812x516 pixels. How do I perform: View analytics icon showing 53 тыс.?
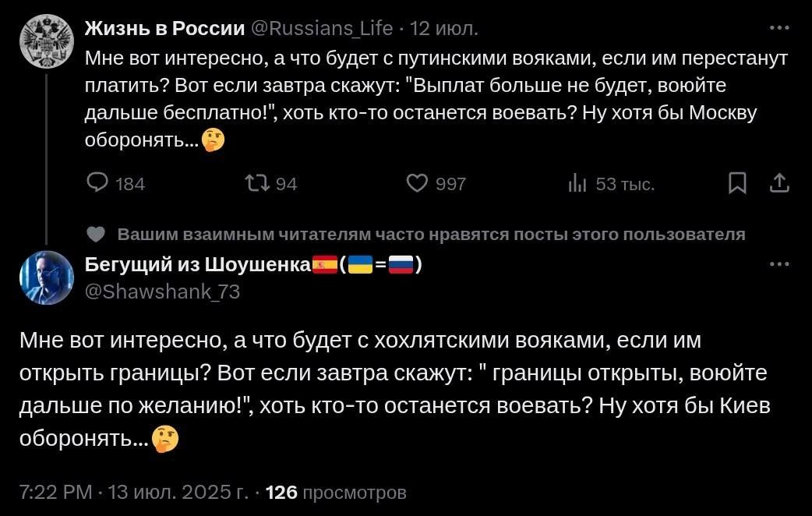point(577,184)
